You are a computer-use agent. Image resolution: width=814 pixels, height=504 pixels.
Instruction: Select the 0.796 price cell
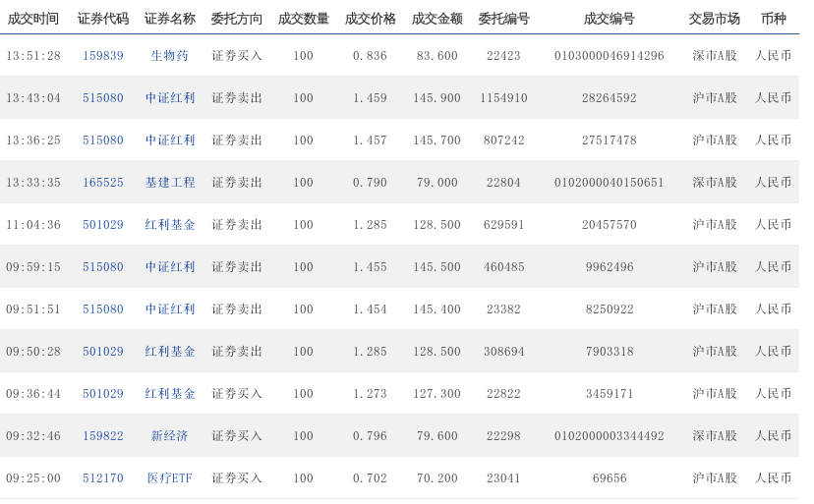pos(371,436)
